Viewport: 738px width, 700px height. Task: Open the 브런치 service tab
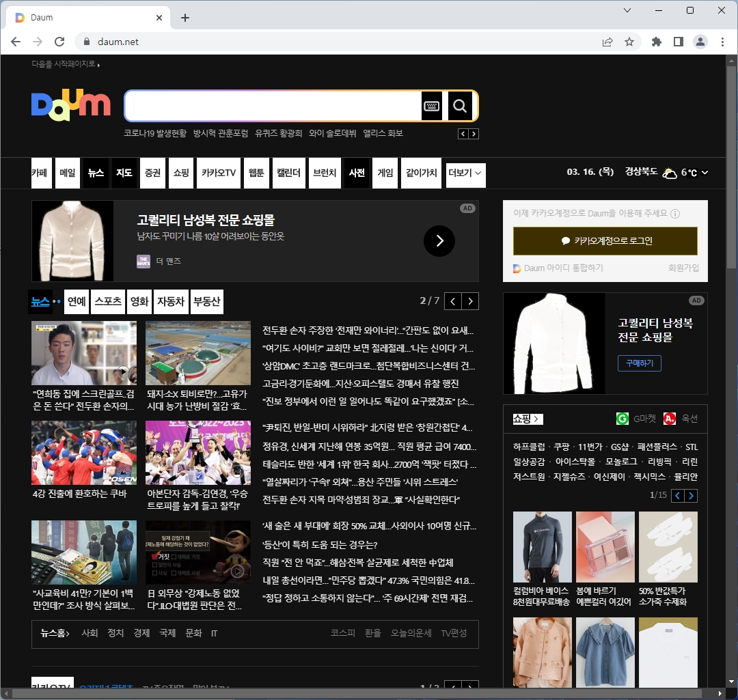pos(325,173)
